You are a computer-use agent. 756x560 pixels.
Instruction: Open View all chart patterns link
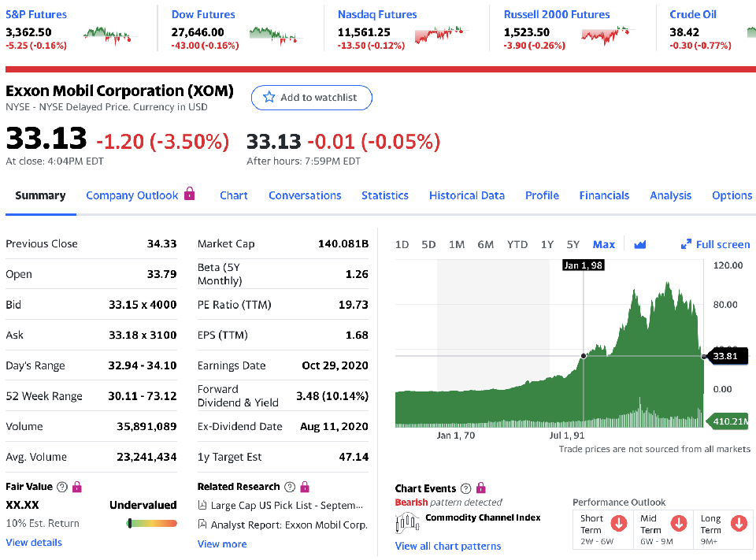[447, 546]
